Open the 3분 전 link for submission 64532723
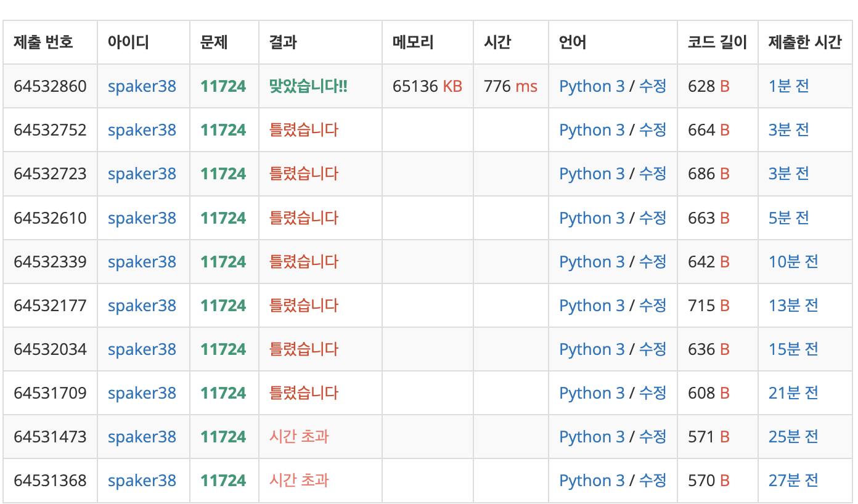 788,174
